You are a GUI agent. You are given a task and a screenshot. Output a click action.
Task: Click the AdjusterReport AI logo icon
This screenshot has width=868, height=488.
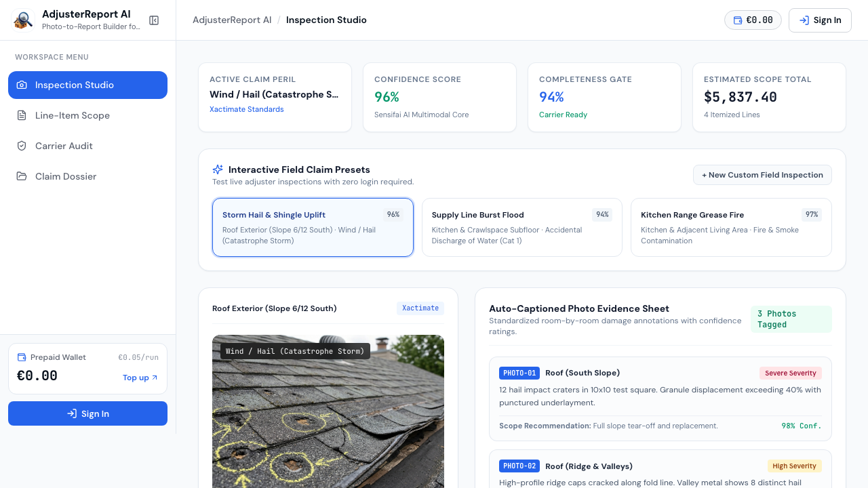point(24,20)
